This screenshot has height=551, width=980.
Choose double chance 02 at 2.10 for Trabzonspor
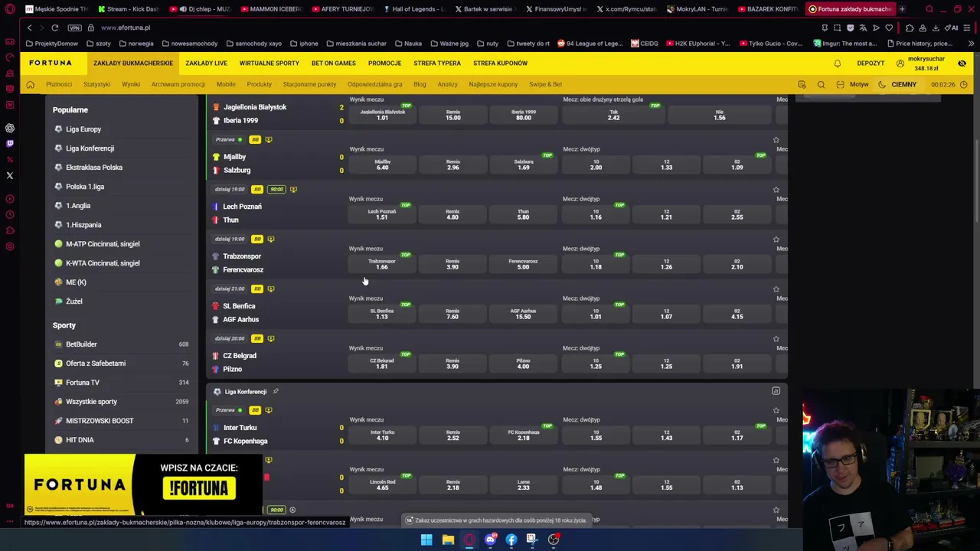[x=737, y=264]
